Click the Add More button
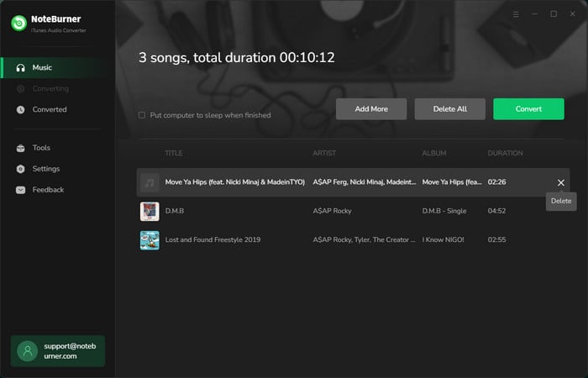 pos(371,109)
